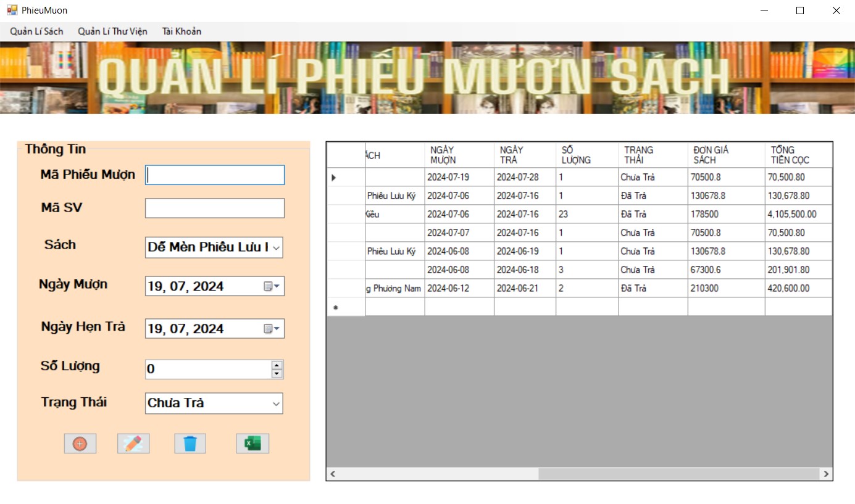Click the table's left scroll arrow
Screen dimensions: 855x504
tap(332, 474)
